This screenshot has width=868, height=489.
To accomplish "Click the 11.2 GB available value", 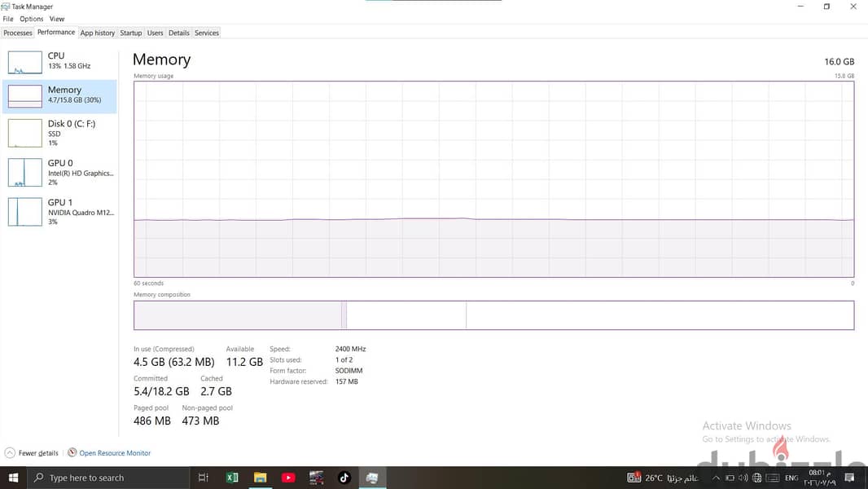I will [x=244, y=362].
